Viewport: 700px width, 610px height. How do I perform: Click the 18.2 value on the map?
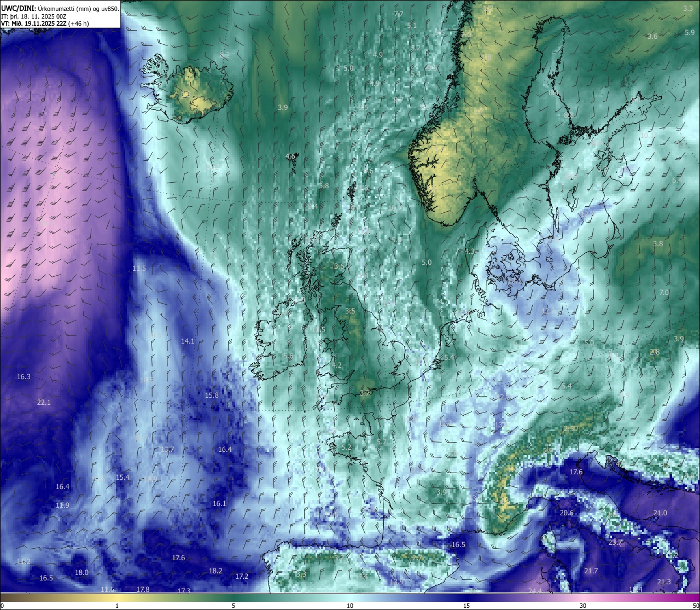coord(215,571)
